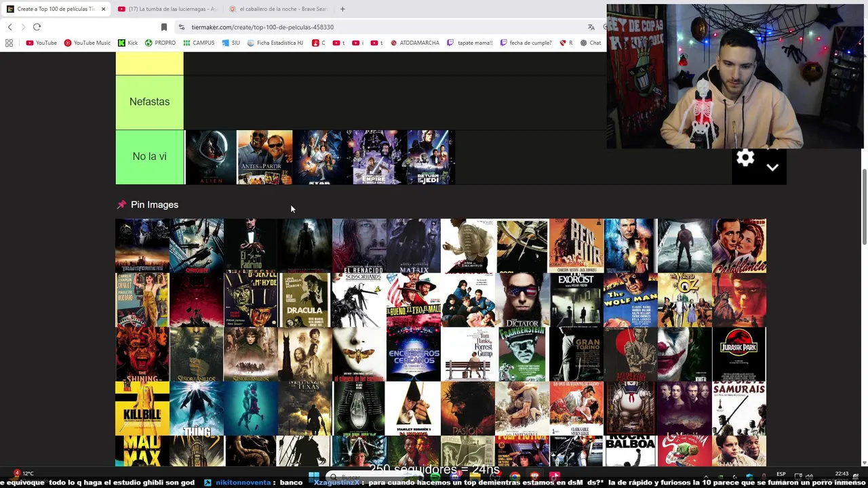Open the translate page icon
This screenshot has width=868, height=488.
[591, 27]
